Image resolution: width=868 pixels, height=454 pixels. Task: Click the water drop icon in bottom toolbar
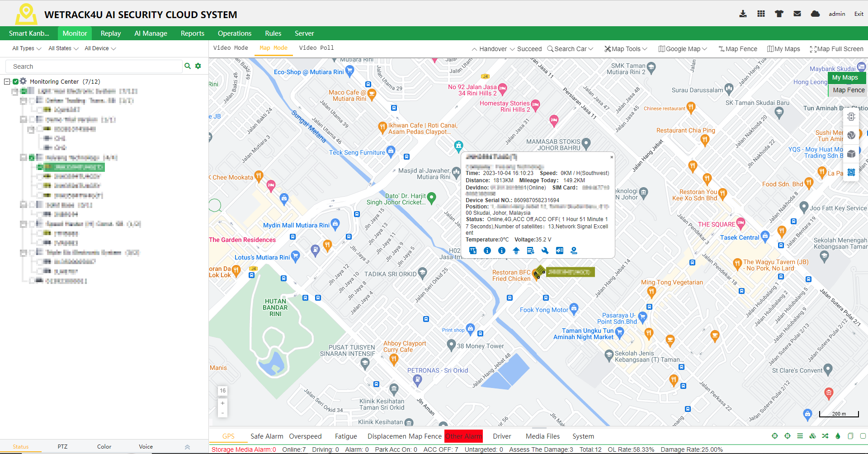pos(838,436)
